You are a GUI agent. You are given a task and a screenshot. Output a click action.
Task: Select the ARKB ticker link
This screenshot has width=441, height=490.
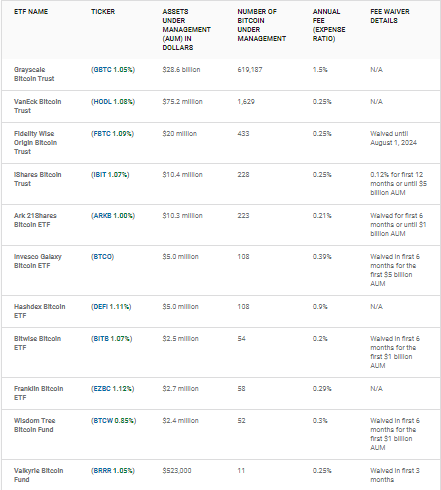[x=113, y=216]
